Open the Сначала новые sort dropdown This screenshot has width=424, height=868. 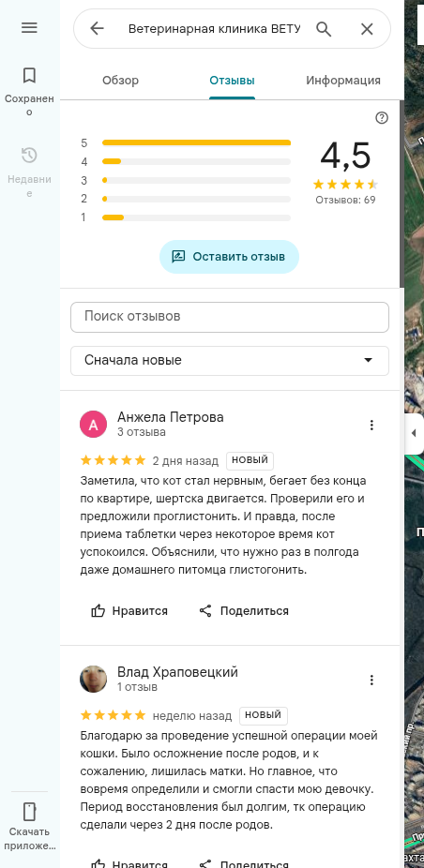230,361
